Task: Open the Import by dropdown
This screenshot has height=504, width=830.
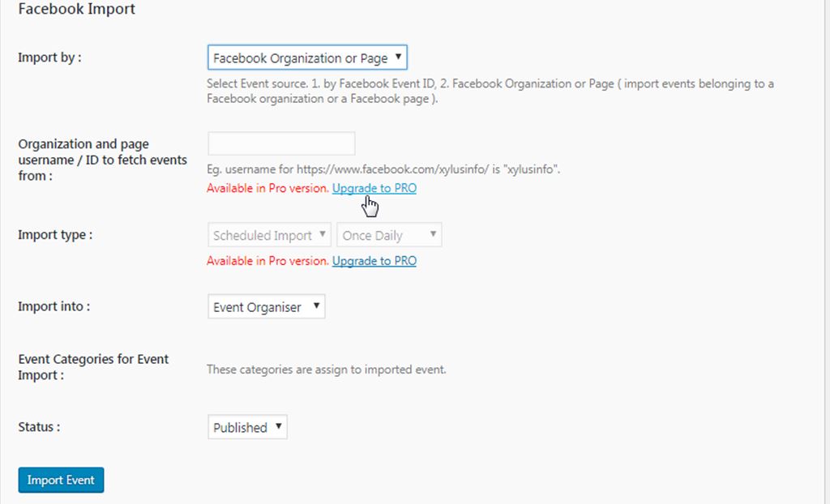Action: [306, 58]
